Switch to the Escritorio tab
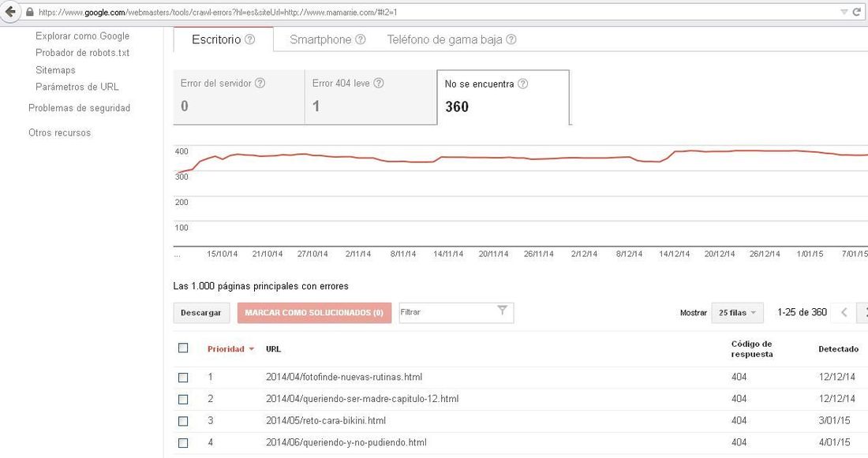The width and height of the screenshot is (868, 458). pyautogui.click(x=223, y=39)
